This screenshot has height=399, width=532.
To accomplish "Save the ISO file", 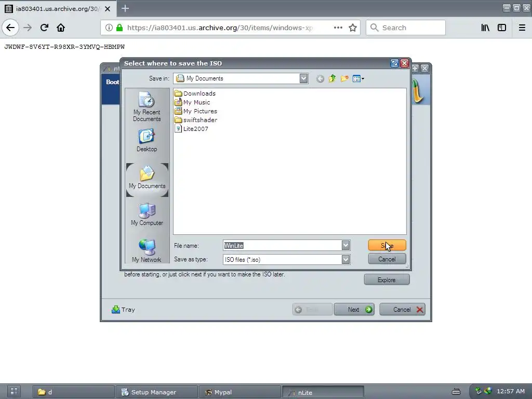I will pos(387,245).
